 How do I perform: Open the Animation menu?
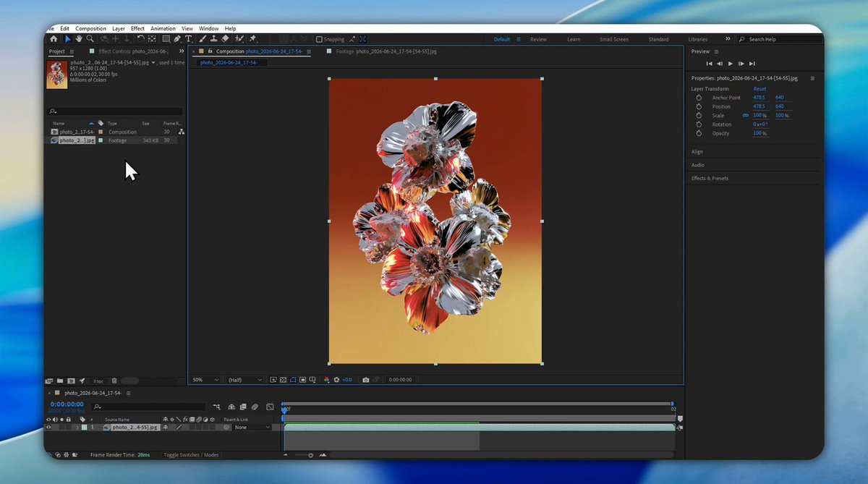pyautogui.click(x=163, y=28)
